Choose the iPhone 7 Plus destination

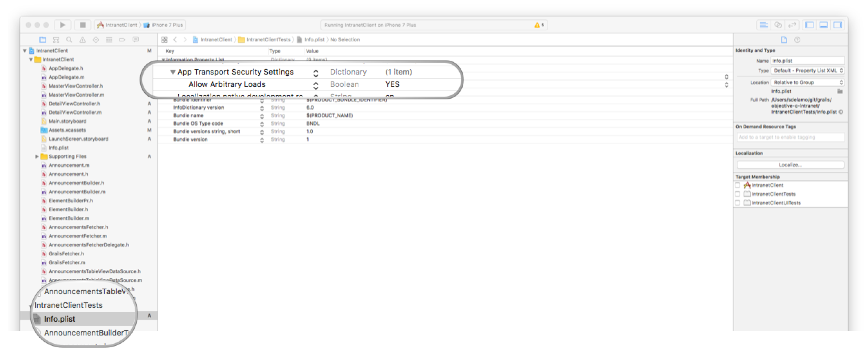(163, 25)
